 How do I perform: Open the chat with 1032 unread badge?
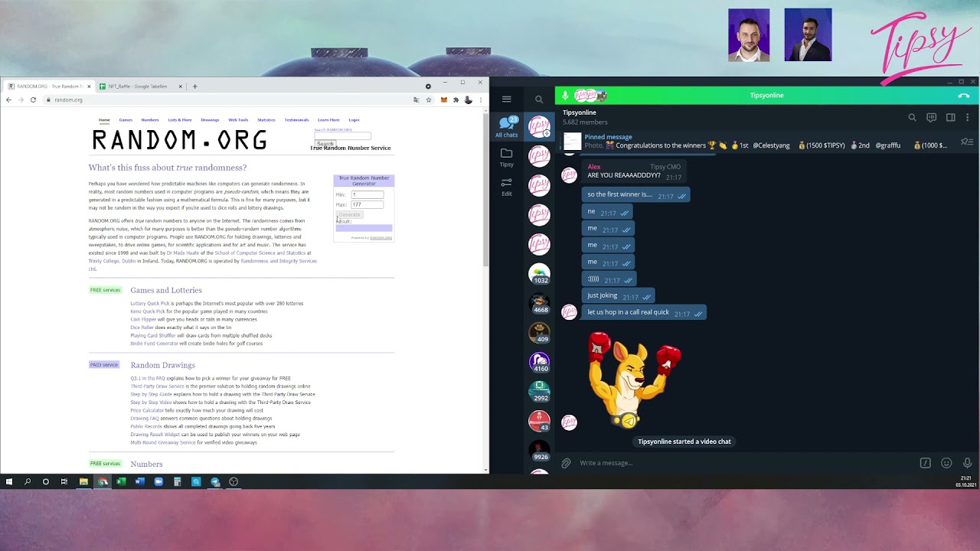[x=540, y=274]
